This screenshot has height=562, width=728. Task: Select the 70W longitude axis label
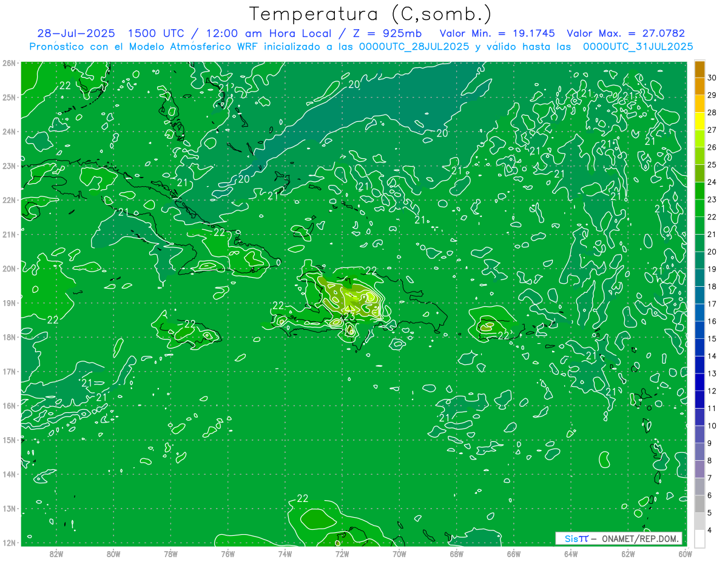[x=399, y=553]
